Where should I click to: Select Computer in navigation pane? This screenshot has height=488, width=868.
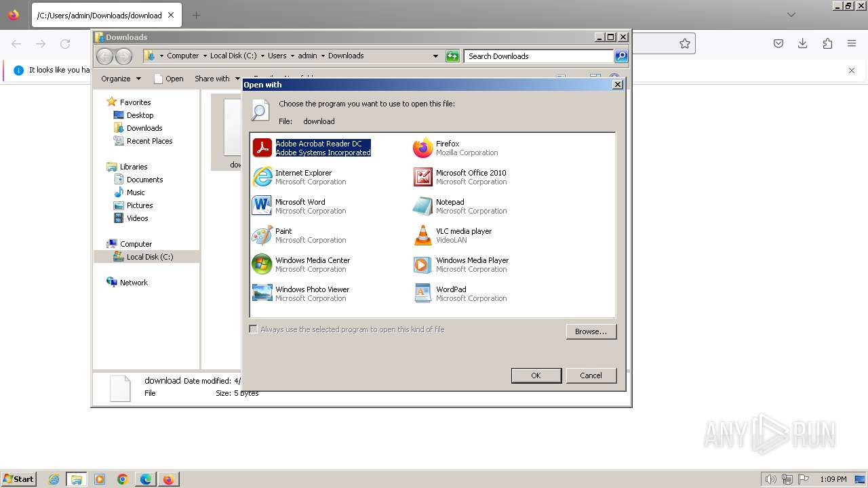coord(136,244)
